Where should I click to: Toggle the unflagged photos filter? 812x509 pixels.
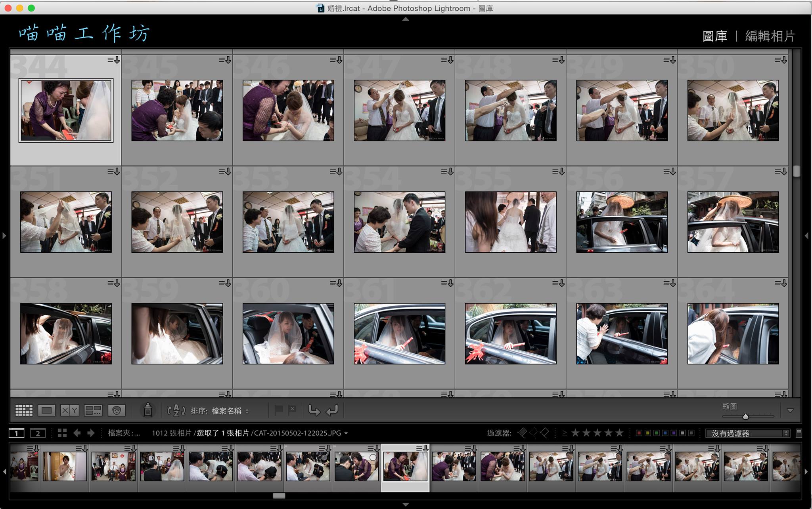coord(534,433)
